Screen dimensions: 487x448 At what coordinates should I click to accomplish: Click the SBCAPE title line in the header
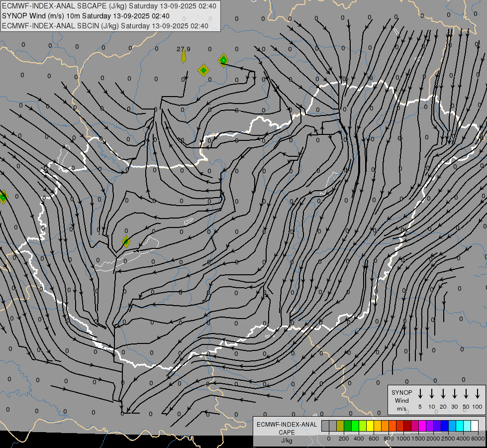(x=109, y=6)
